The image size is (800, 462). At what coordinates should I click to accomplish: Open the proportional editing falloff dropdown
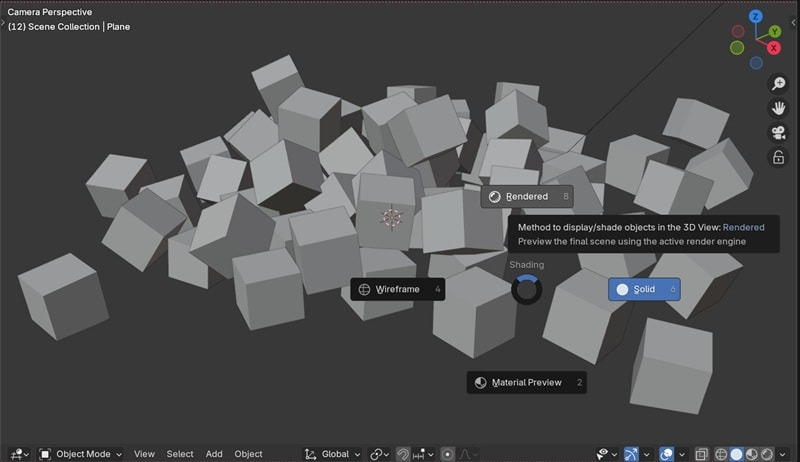pos(468,454)
